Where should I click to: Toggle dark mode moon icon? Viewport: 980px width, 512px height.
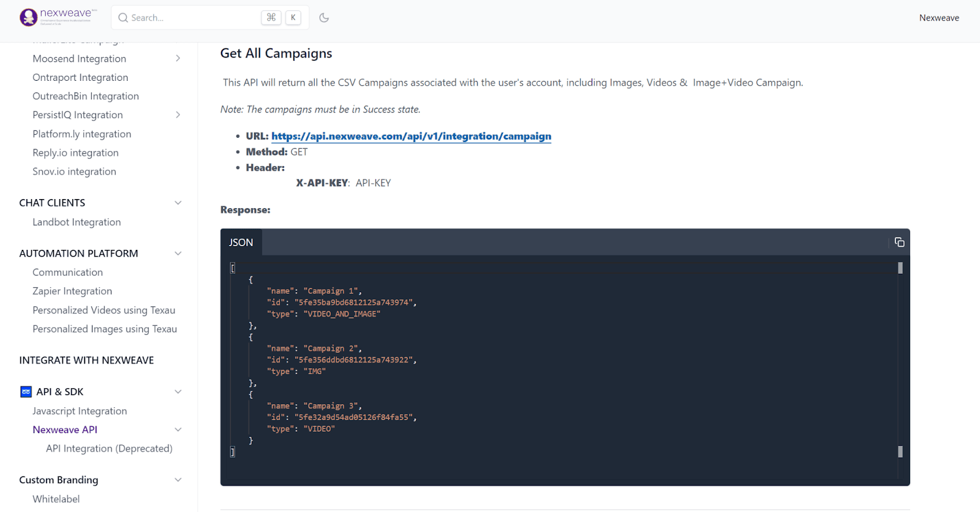point(324,18)
